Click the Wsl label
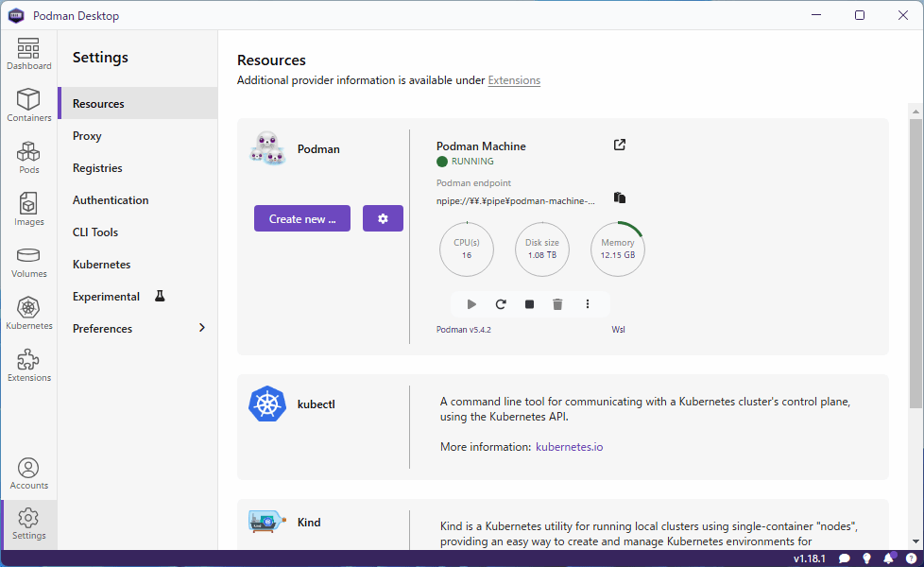924x567 pixels. click(618, 330)
